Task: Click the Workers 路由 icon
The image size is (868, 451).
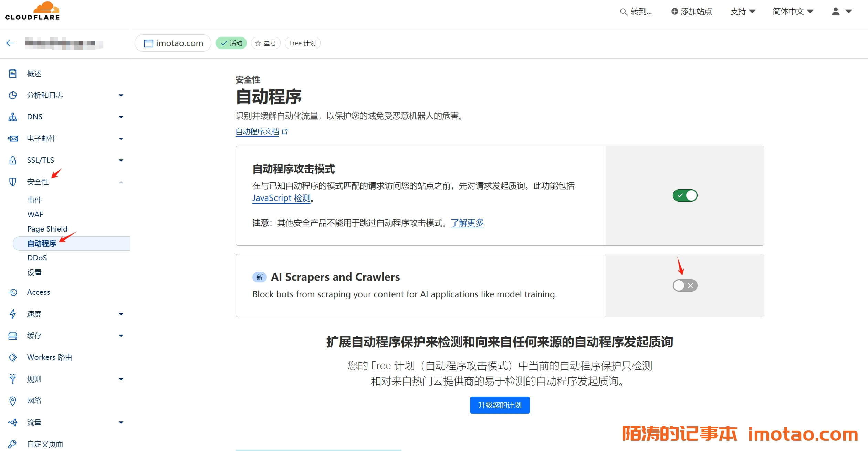Action: tap(13, 357)
